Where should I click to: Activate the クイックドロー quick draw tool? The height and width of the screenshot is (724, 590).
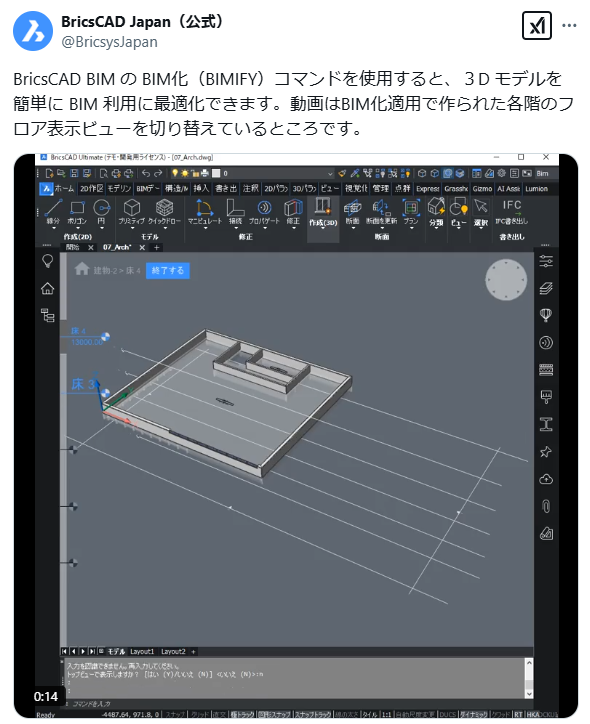[164, 211]
